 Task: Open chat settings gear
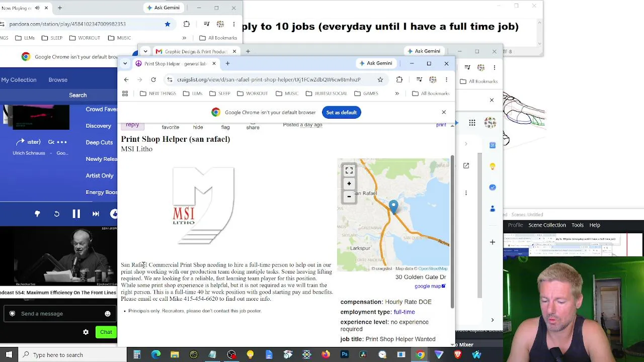[86, 332]
